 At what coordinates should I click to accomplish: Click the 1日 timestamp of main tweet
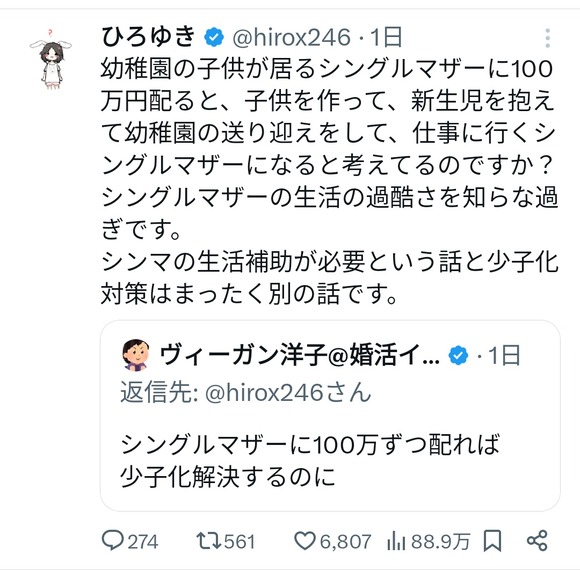click(386, 37)
